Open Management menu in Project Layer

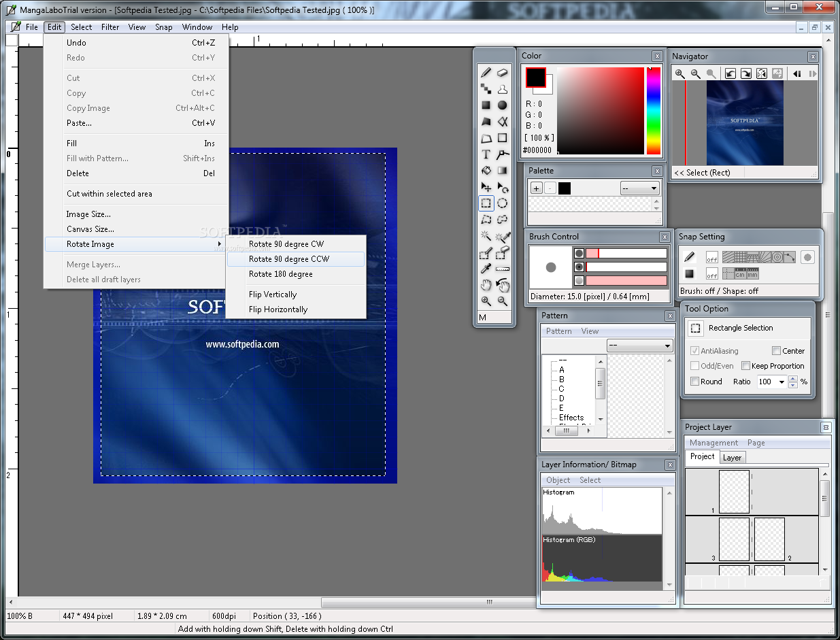pos(713,443)
